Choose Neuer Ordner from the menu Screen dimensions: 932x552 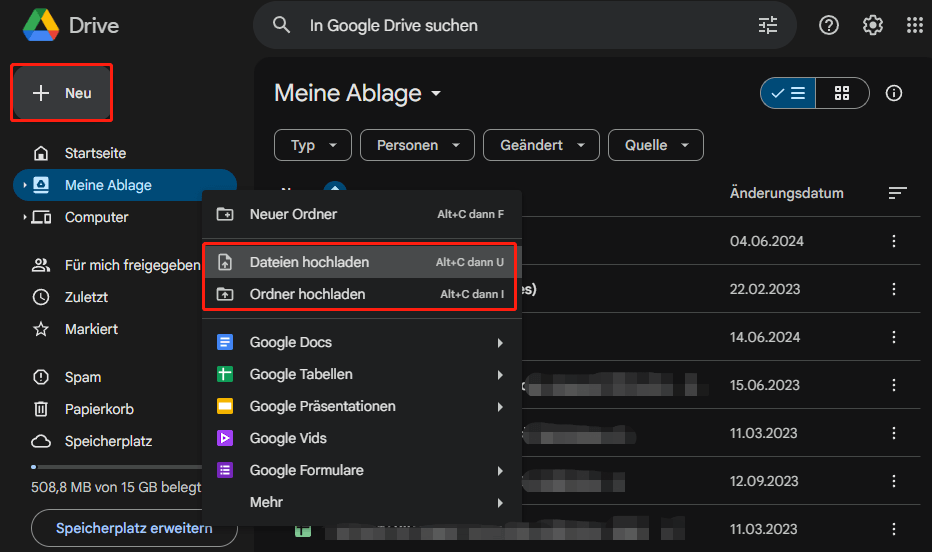tap(362, 214)
